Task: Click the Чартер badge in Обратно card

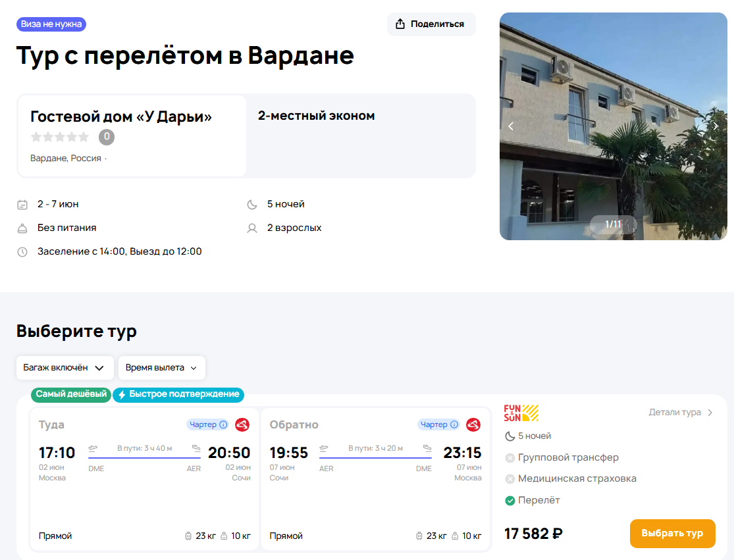Action: [x=438, y=424]
